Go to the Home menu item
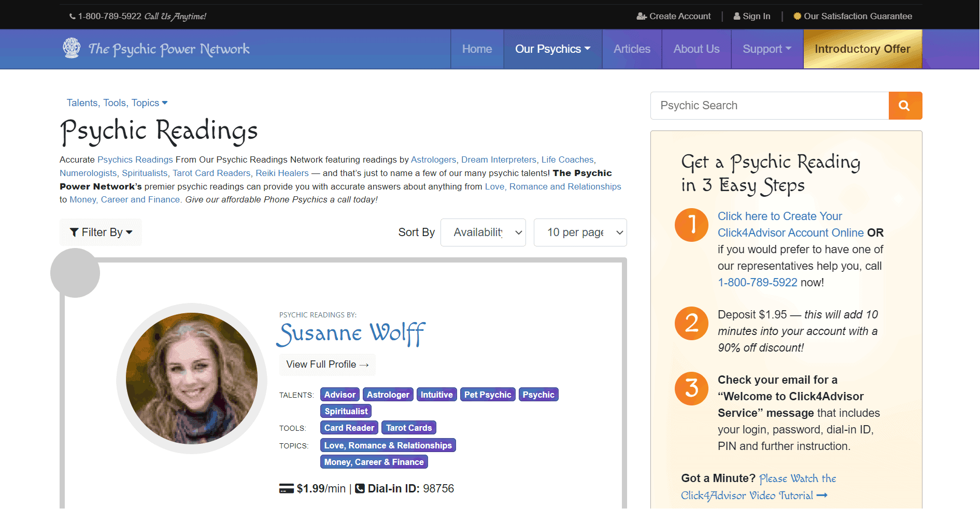The width and height of the screenshot is (980, 509). (477, 49)
